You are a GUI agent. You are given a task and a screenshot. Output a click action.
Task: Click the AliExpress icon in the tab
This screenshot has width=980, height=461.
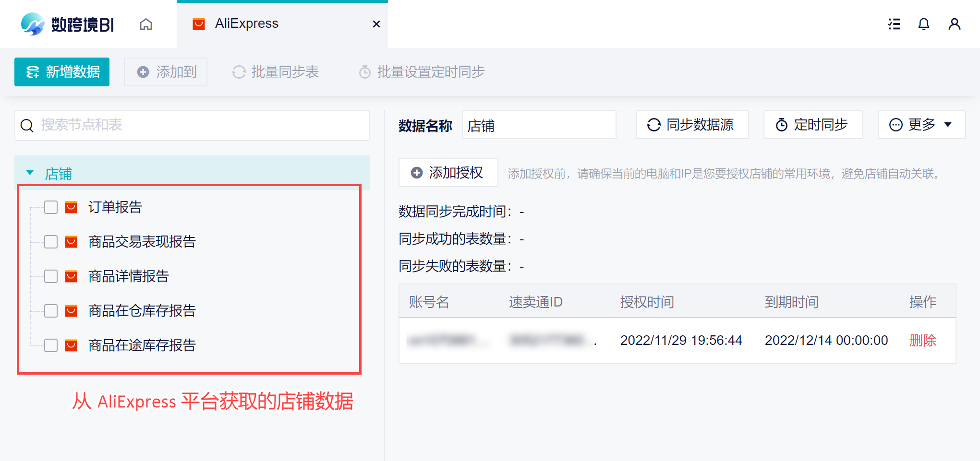point(199,24)
